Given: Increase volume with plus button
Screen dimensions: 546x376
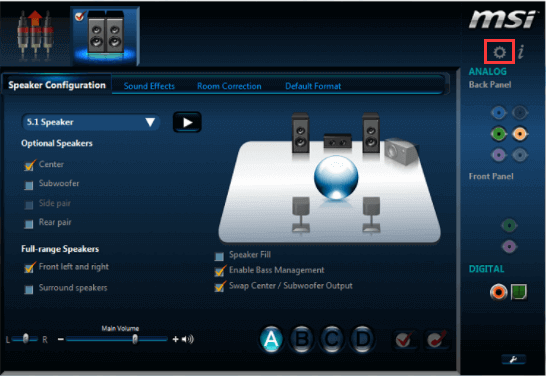Looking at the screenshot, I should pos(176,339).
